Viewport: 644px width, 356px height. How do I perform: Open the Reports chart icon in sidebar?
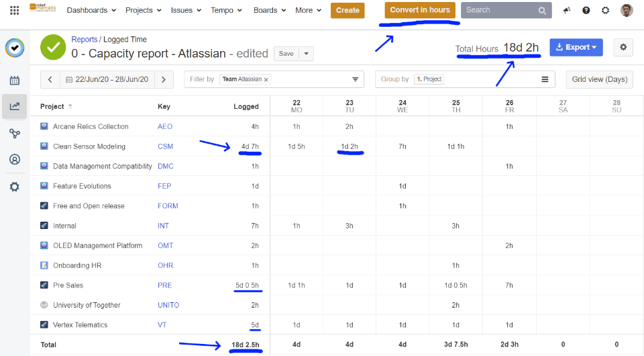tap(14, 106)
